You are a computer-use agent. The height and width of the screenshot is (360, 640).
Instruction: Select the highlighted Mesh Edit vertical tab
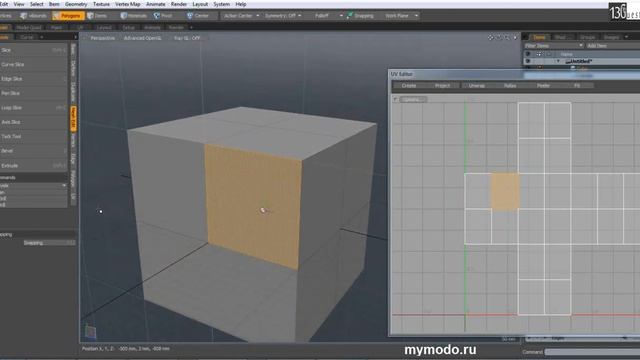pyautogui.click(x=73, y=119)
